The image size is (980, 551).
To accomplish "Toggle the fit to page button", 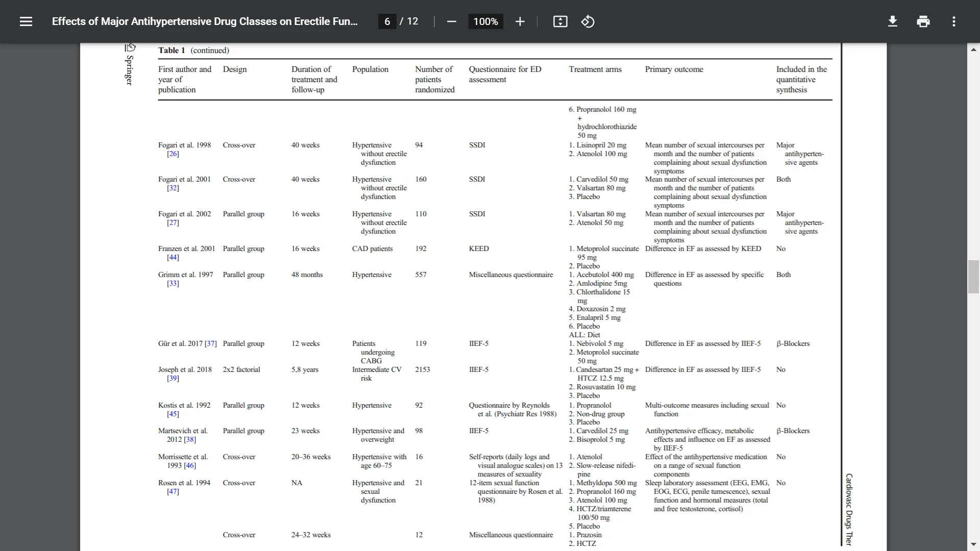I will [x=560, y=21].
